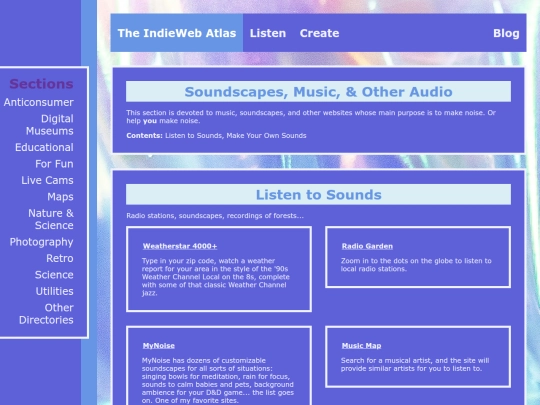Open the Create nav item
The height and width of the screenshot is (405, 540).
(x=319, y=33)
